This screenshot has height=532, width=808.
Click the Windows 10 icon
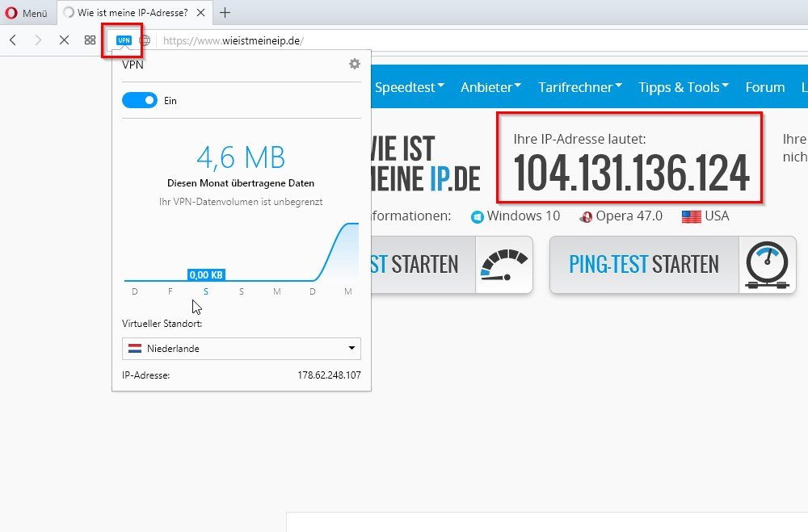[x=478, y=217]
